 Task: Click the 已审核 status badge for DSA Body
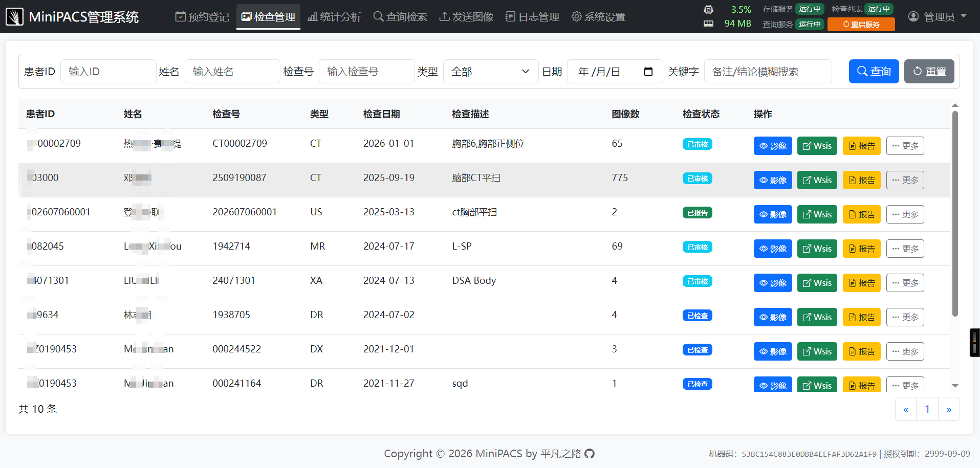tap(697, 281)
